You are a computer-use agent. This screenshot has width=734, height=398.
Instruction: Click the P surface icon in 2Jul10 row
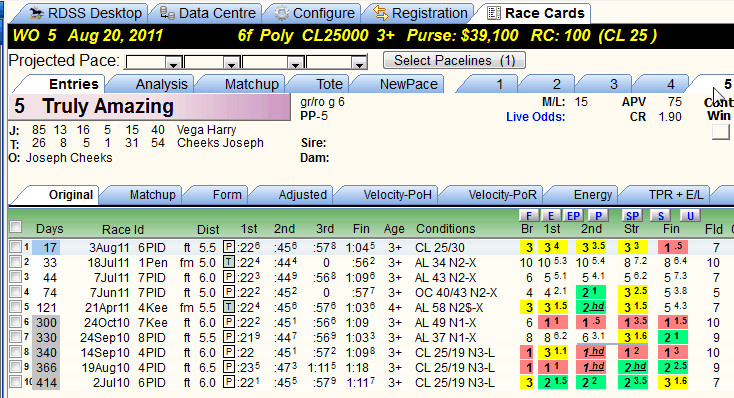click(229, 382)
